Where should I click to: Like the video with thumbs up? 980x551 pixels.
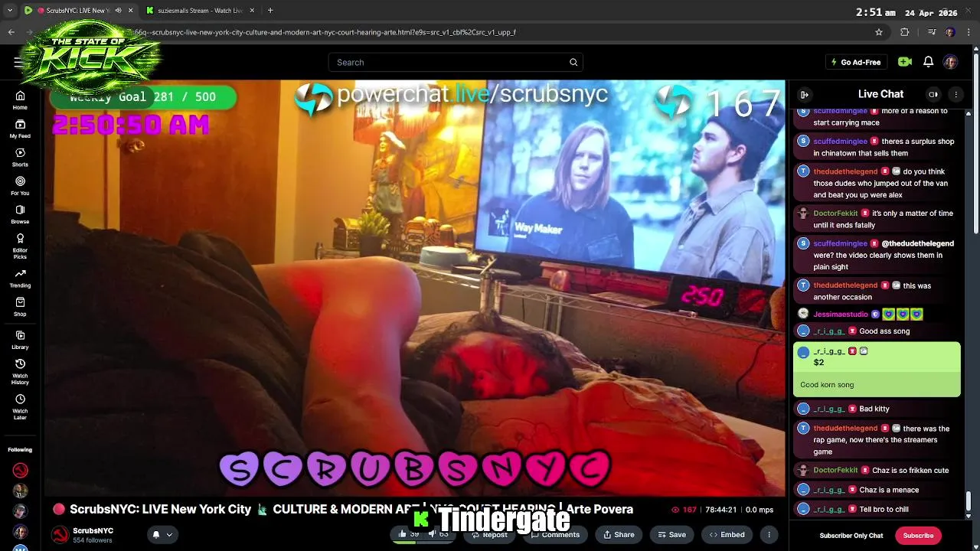pyautogui.click(x=409, y=534)
